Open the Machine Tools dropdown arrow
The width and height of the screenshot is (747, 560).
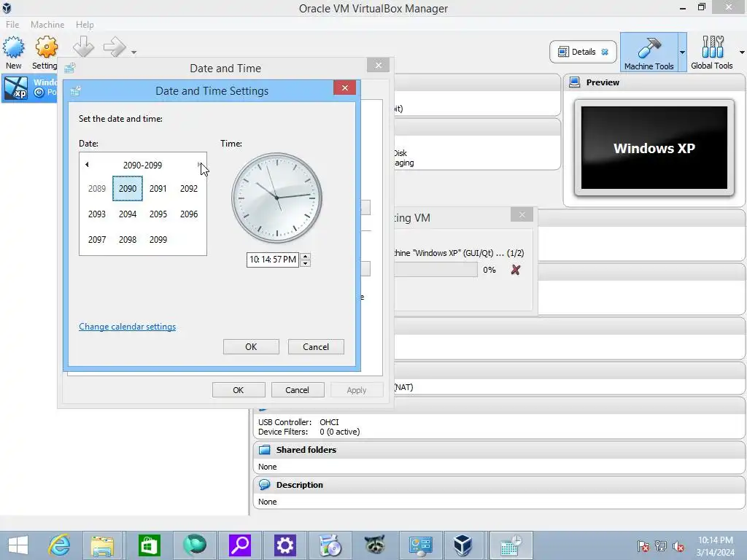682,52
